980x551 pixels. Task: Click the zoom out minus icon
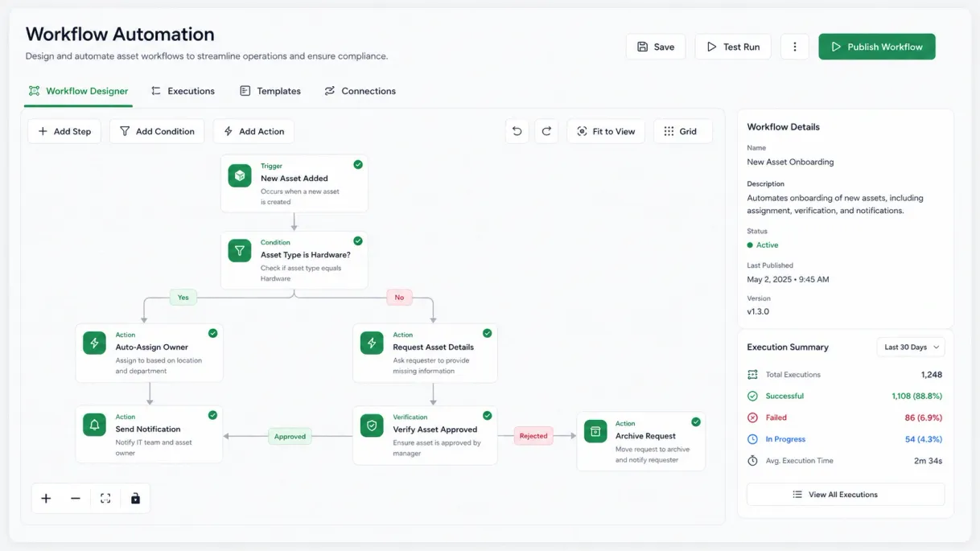[x=76, y=499]
